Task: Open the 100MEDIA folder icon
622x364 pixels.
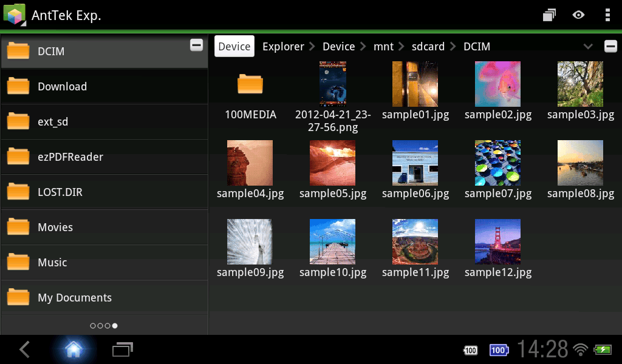Action: tap(250, 84)
